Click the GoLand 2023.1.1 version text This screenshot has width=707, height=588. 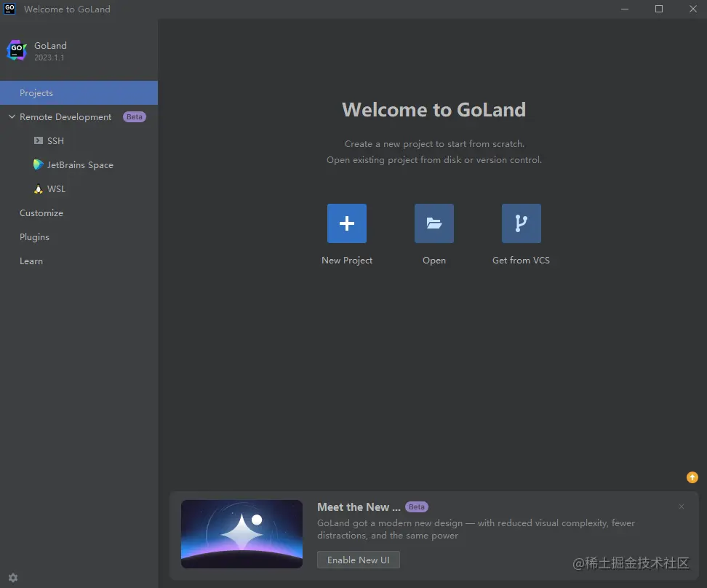[49, 57]
